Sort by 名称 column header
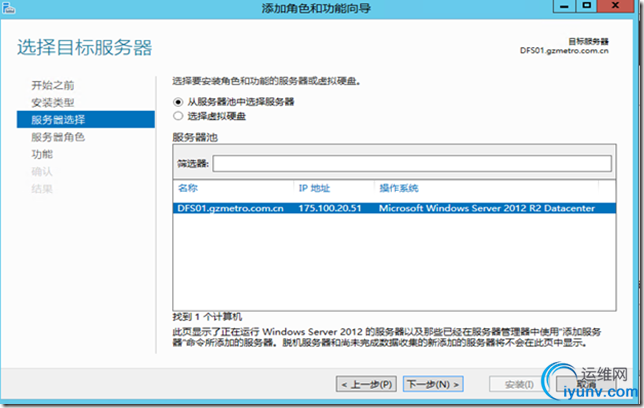 tap(188, 188)
